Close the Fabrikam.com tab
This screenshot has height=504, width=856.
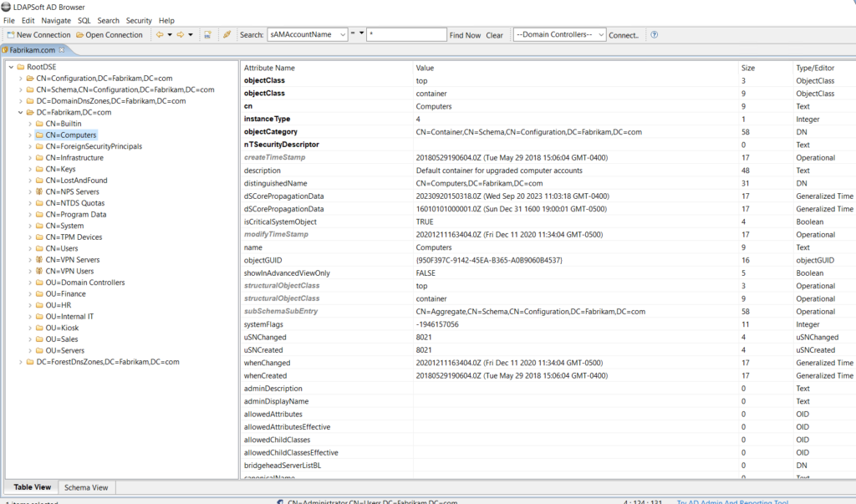click(x=62, y=49)
